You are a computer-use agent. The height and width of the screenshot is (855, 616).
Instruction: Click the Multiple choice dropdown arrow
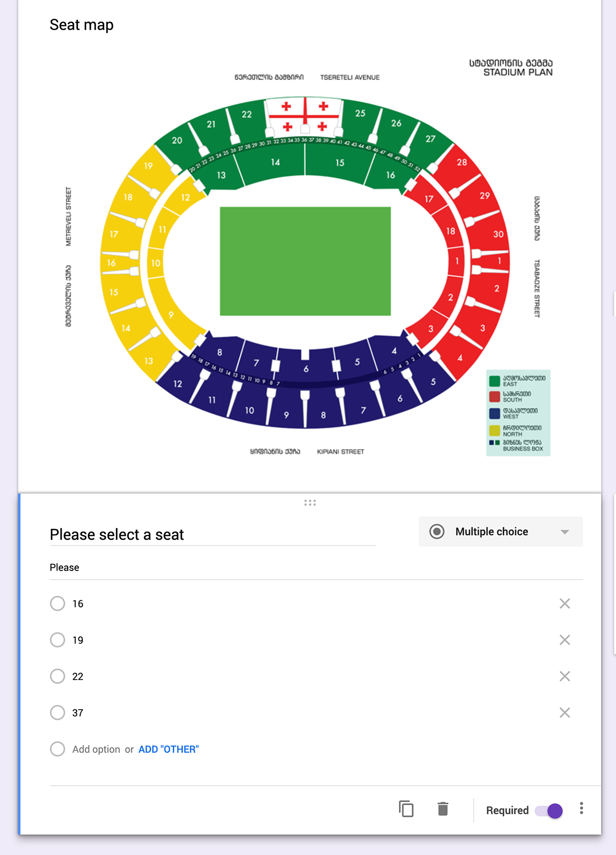565,532
